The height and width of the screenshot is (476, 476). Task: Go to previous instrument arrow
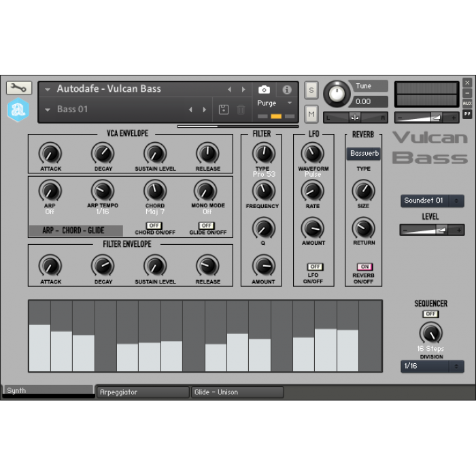pos(230,89)
